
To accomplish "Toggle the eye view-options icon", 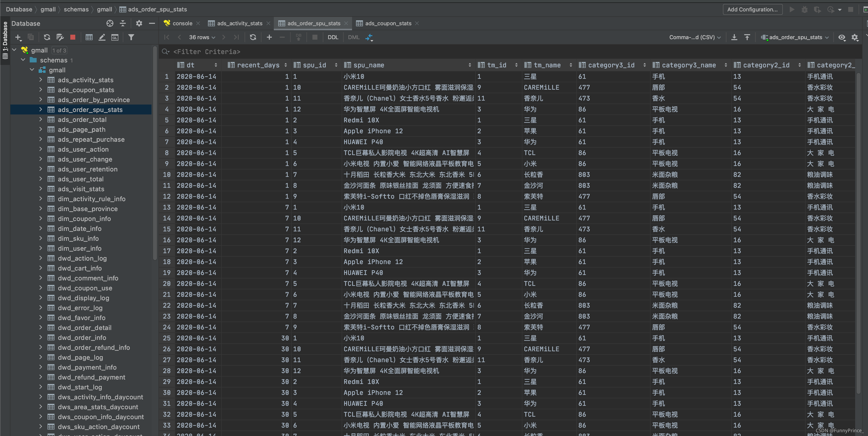I will point(842,37).
